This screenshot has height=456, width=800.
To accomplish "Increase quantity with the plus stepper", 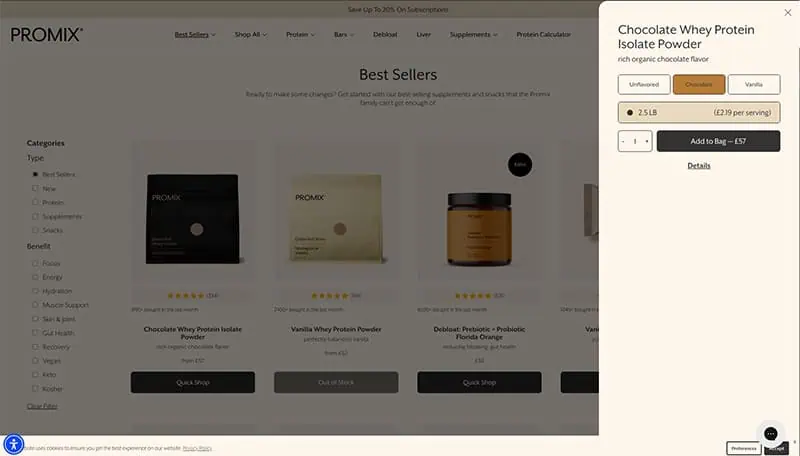I will [647, 141].
